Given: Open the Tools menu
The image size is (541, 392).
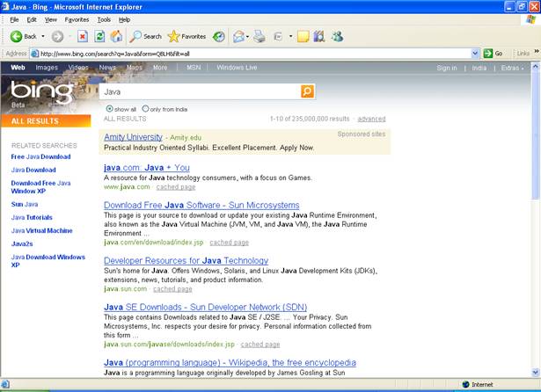Looking at the screenshot, I should tap(104, 19).
